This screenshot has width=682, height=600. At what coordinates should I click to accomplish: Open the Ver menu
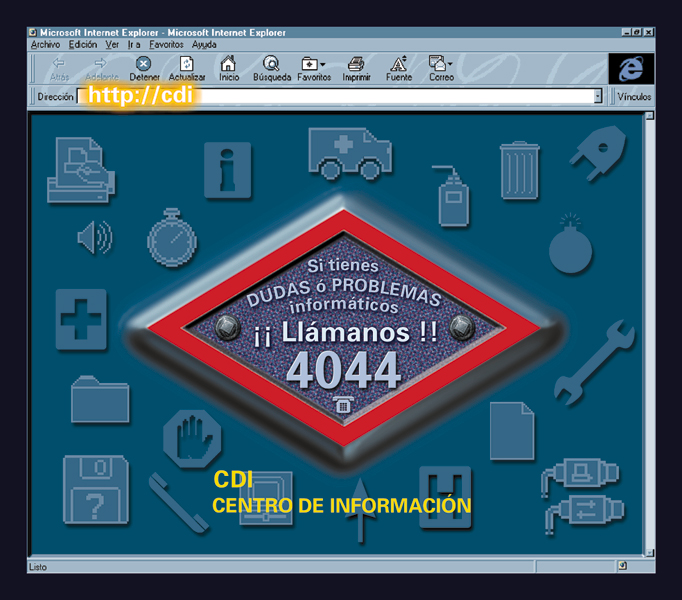[x=112, y=45]
